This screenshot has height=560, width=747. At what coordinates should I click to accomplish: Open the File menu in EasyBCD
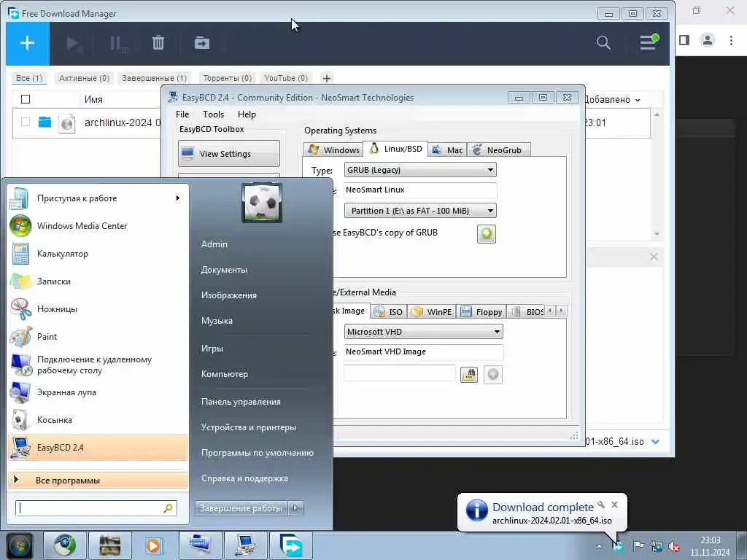[182, 114]
